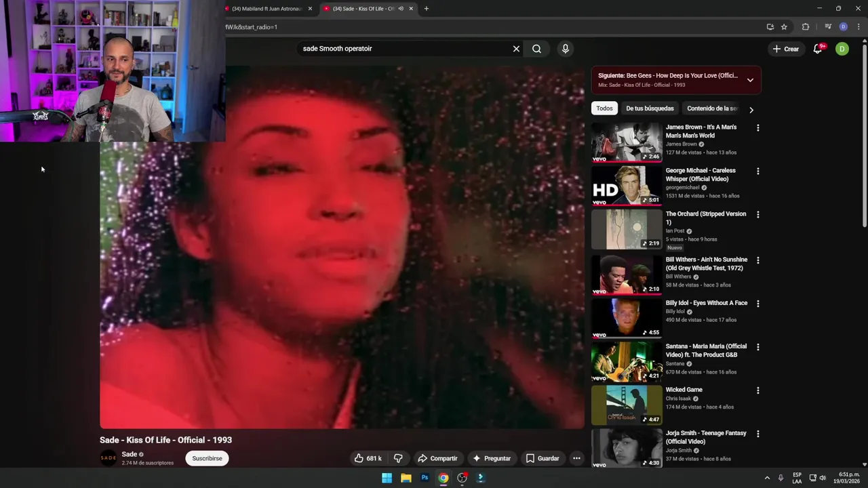Open Photoshop from the taskbar

(x=425, y=478)
